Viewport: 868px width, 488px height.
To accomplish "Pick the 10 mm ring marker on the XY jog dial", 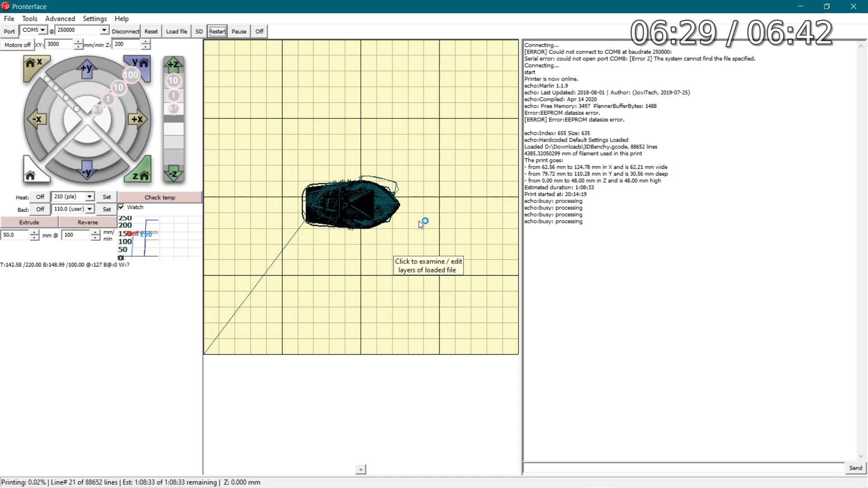I will coord(119,87).
